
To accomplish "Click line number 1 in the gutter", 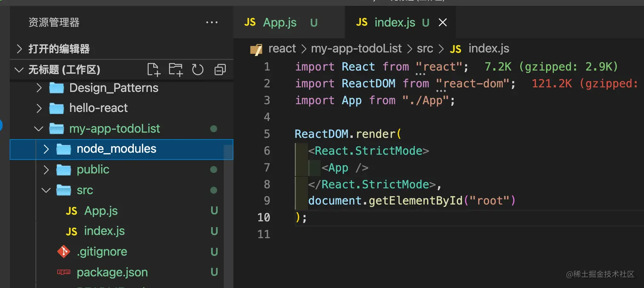I will pos(267,67).
